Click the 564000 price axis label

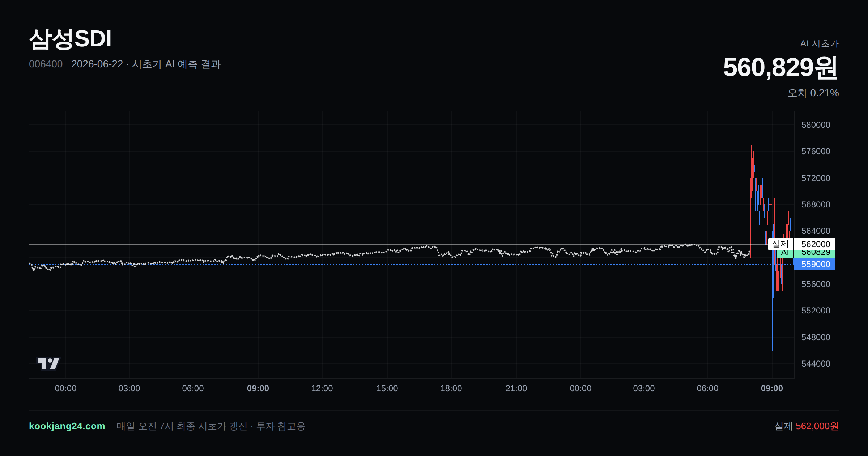(x=816, y=231)
